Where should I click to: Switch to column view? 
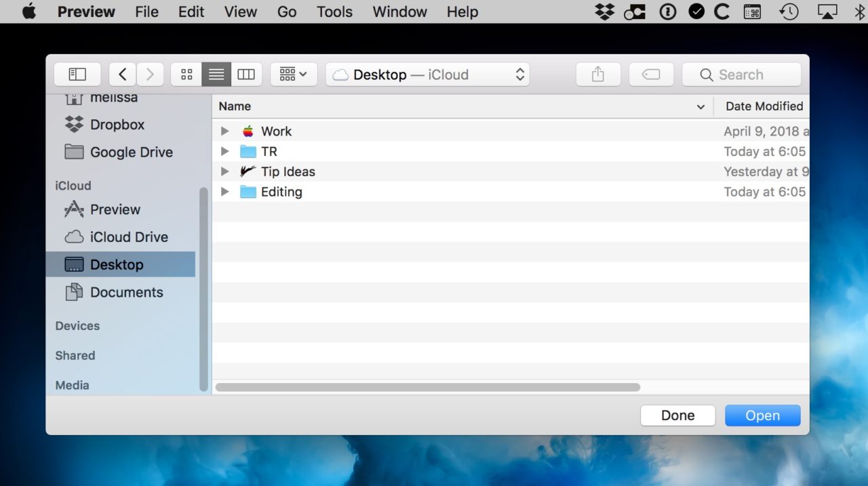(246, 75)
